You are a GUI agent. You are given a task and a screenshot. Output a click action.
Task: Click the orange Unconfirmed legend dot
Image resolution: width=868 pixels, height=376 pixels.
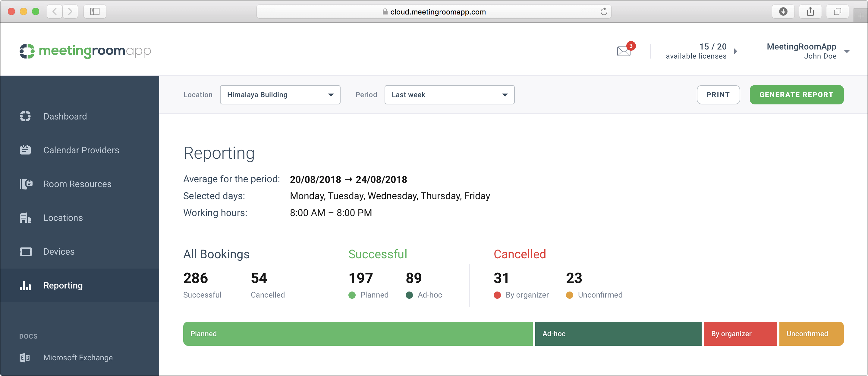pyautogui.click(x=569, y=295)
